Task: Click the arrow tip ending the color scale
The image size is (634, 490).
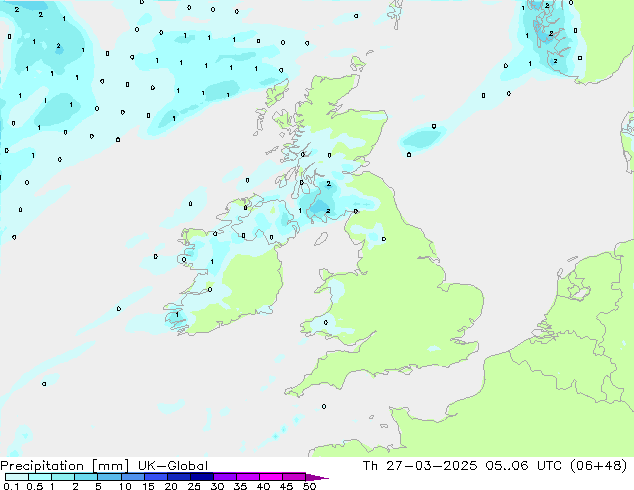Action: pyautogui.click(x=317, y=477)
